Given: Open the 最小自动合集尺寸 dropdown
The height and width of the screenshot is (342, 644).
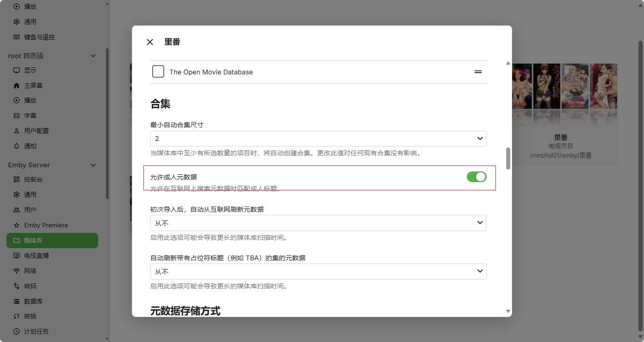Looking at the screenshot, I should [318, 139].
